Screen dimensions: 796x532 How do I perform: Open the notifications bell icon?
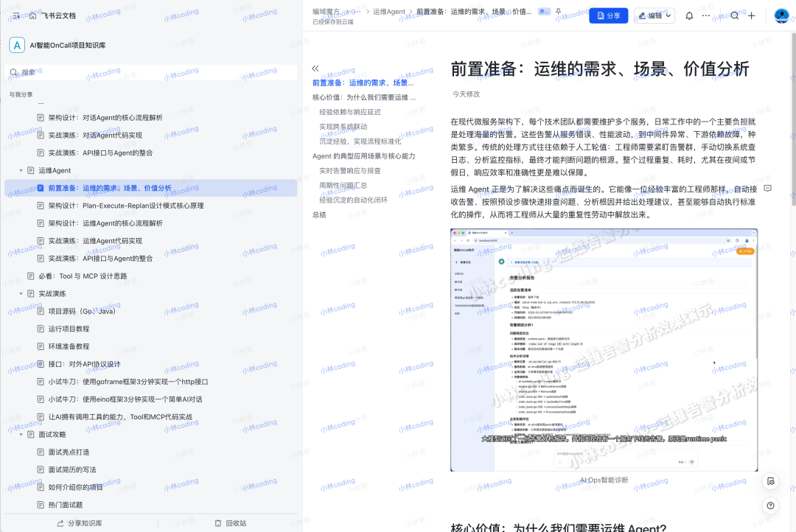click(688, 15)
